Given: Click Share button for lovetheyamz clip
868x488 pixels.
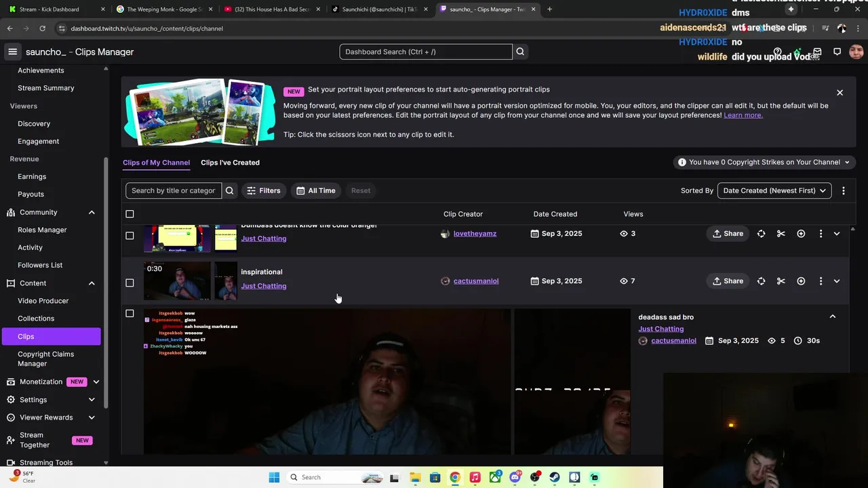Looking at the screenshot, I should 728,233.
